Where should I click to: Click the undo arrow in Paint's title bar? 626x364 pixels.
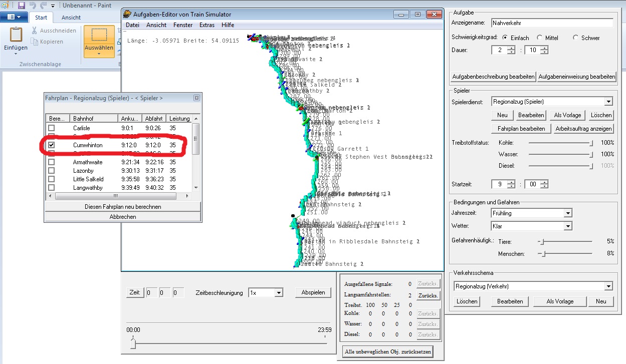(x=33, y=6)
